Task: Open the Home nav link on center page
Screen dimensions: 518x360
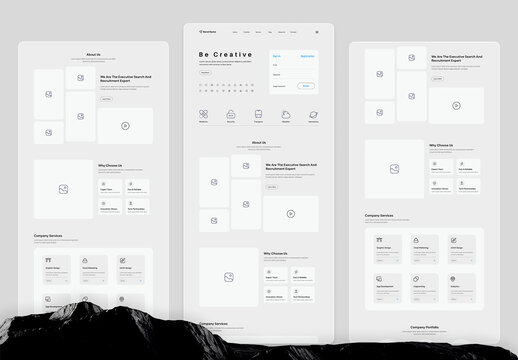Action: click(235, 32)
